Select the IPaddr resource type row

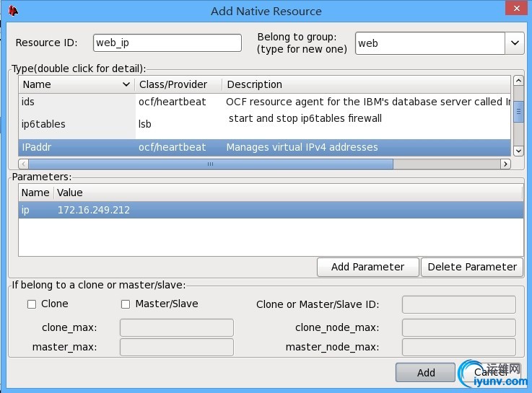(x=265, y=147)
